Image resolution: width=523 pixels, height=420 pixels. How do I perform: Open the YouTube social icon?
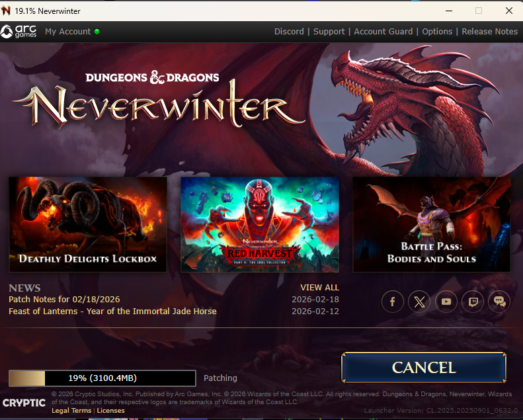point(446,302)
